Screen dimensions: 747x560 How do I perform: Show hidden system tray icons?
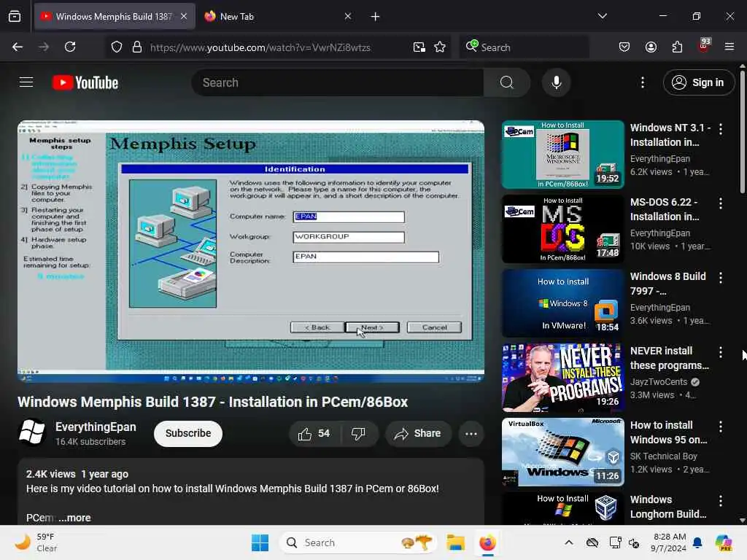[569, 542]
